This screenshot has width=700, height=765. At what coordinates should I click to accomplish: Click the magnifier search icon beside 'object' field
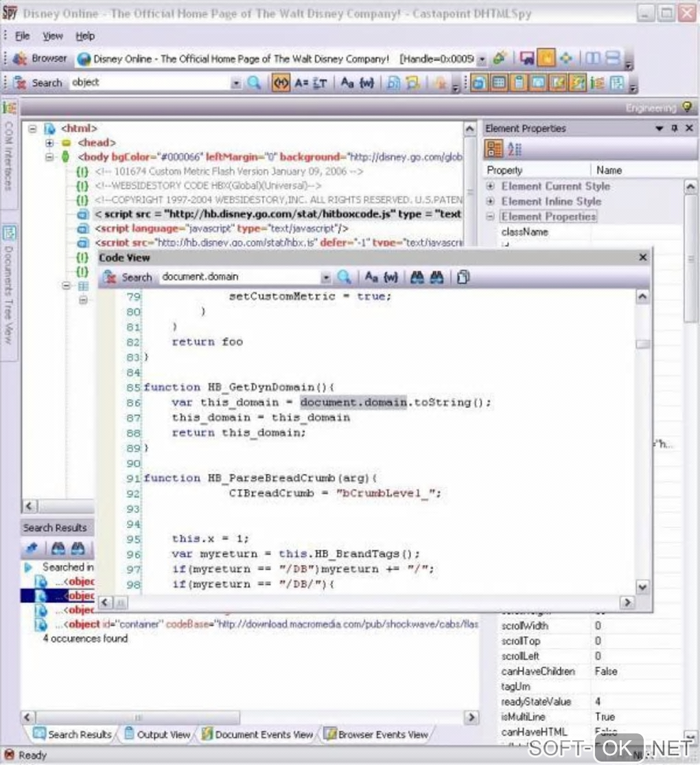[x=254, y=83]
